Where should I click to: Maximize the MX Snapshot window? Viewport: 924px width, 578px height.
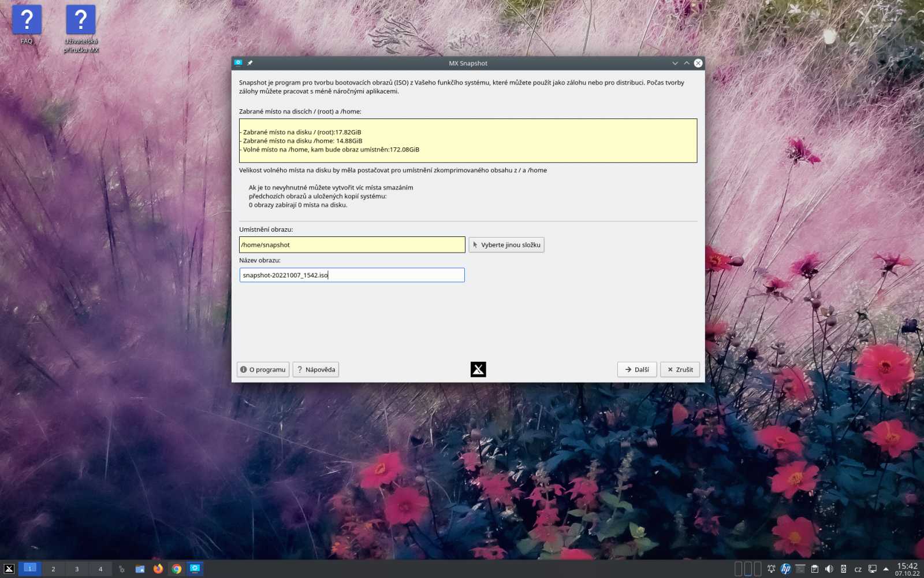click(x=687, y=63)
